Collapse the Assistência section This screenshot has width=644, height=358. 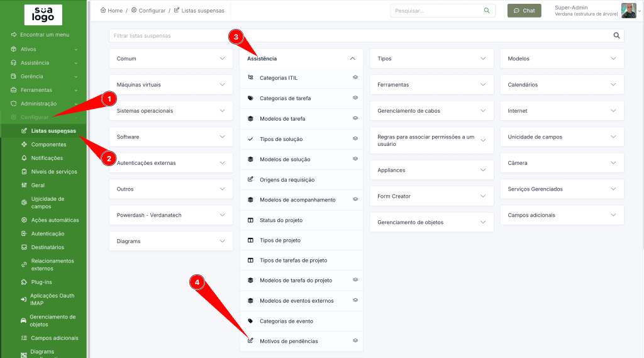click(301, 59)
